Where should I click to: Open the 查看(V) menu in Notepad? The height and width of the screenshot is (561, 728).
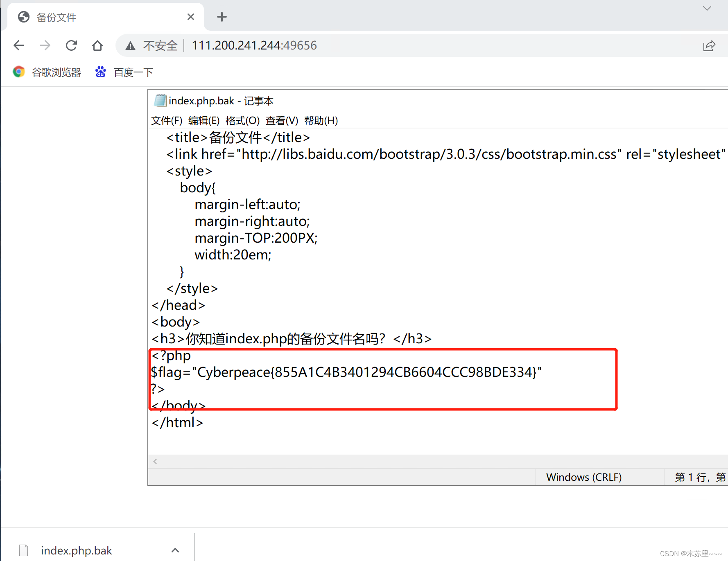[x=282, y=121]
